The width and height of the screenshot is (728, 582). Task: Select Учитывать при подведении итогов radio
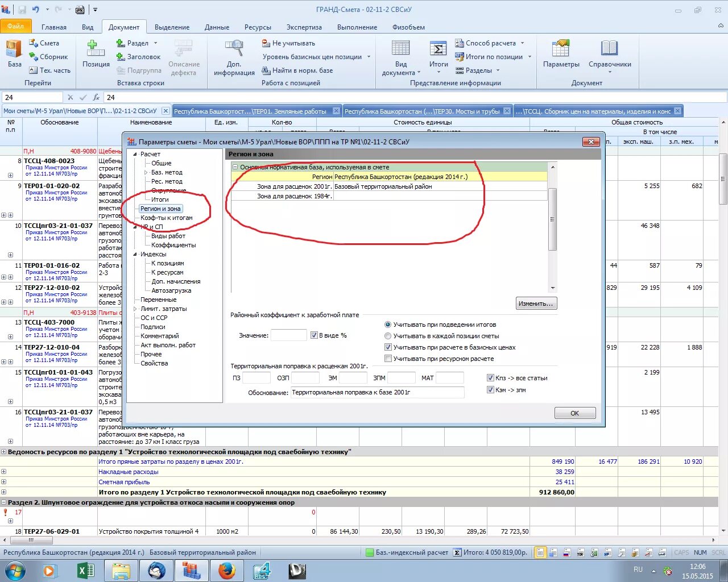388,325
